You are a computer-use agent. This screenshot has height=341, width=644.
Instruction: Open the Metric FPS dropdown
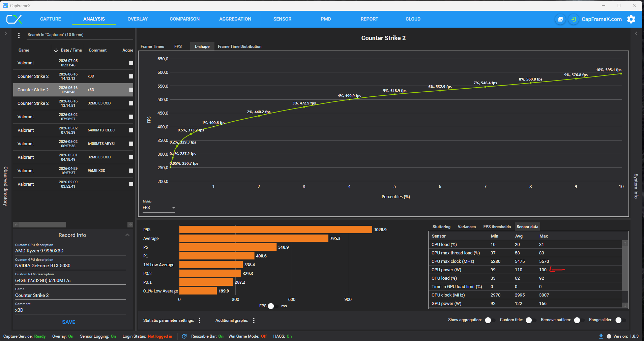pos(159,208)
